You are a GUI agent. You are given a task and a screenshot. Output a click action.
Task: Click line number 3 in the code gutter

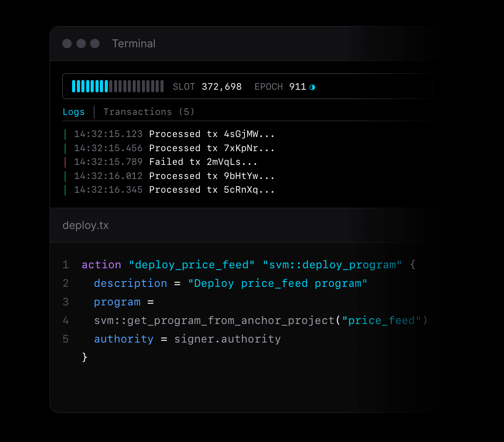click(65, 302)
